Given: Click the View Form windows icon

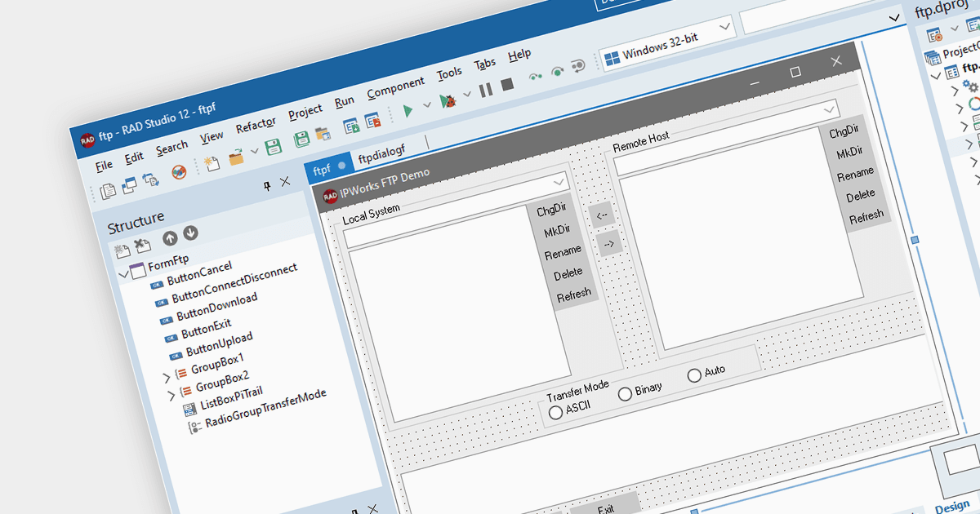Looking at the screenshot, I should pos(129,187).
